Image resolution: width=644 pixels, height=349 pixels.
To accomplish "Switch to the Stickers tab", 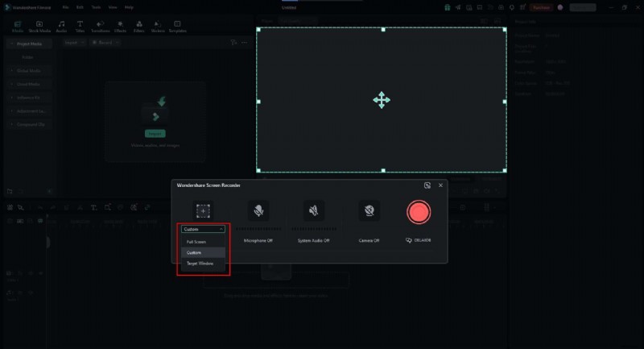I will [x=158, y=27].
